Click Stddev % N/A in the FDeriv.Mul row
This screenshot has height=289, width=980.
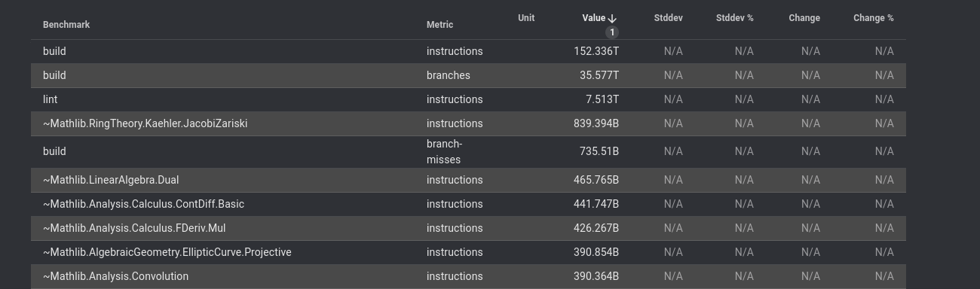click(744, 228)
